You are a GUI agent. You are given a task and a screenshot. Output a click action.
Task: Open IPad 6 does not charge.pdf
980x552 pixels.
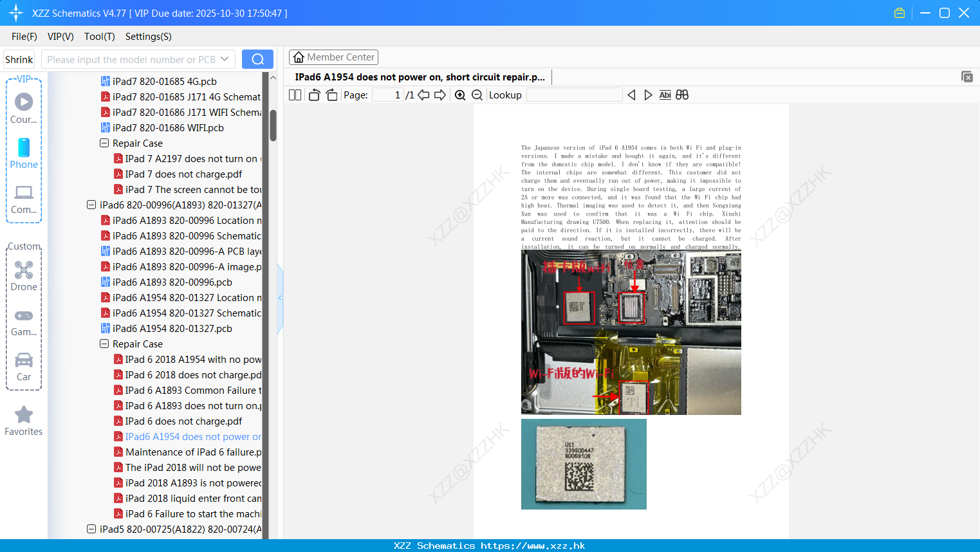[x=178, y=421]
